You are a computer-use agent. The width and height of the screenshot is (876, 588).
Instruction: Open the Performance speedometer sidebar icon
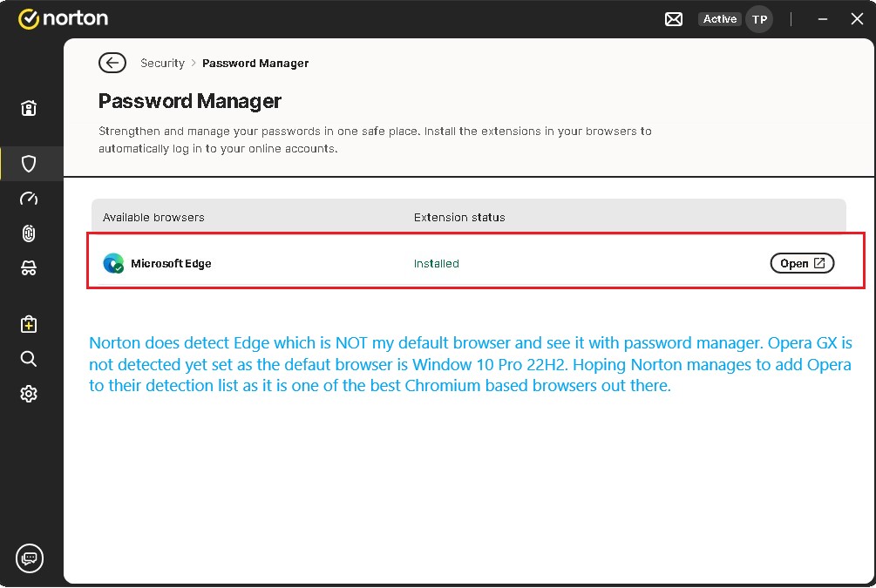pyautogui.click(x=29, y=199)
